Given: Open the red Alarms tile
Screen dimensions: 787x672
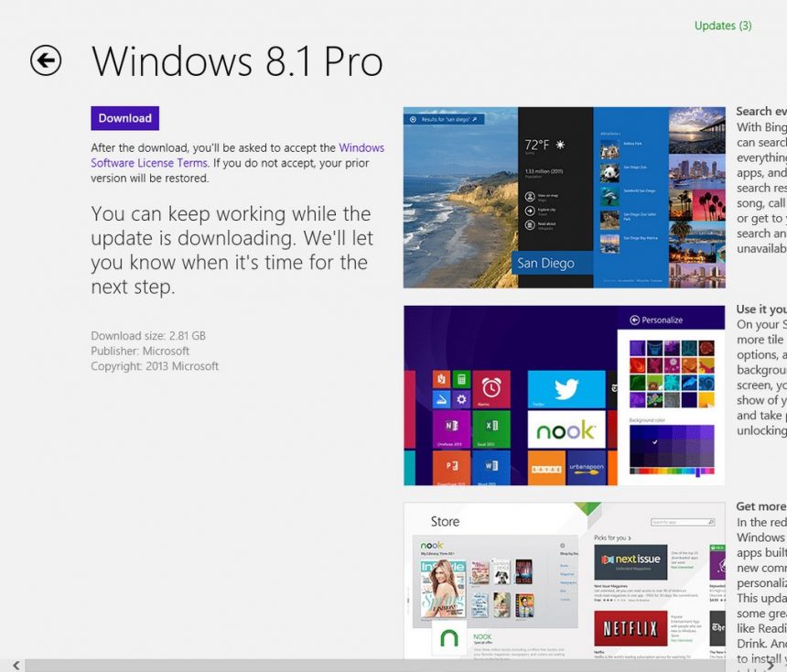Looking at the screenshot, I should 491,390.
